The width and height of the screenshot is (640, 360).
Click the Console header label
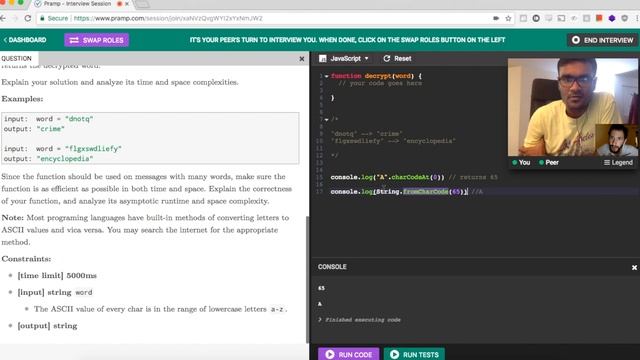click(332, 267)
